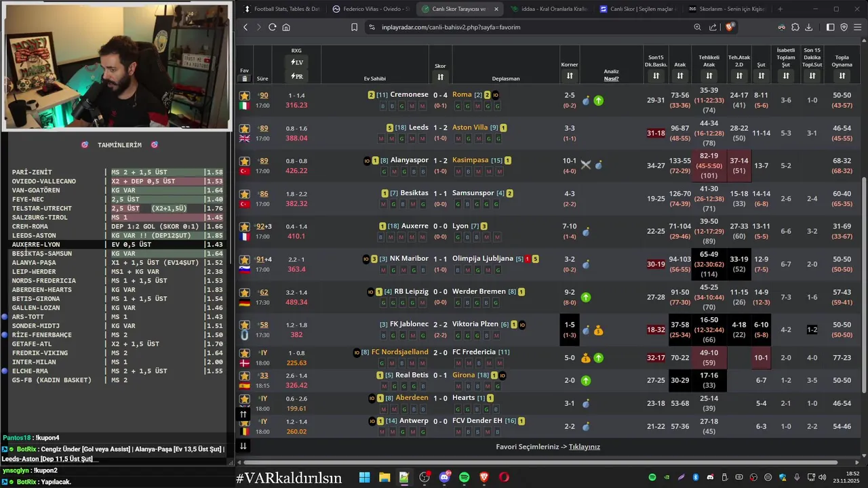This screenshot has width=868, height=488.
Task: Jump to page top with double up-arrow button
Action: pos(243,414)
